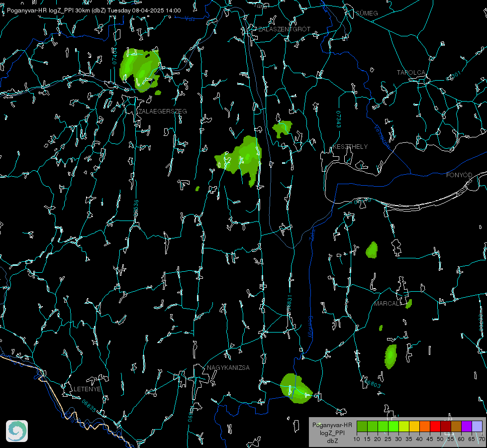Click the legend scale value 45
The height and width of the screenshot is (448, 487).
429,439
